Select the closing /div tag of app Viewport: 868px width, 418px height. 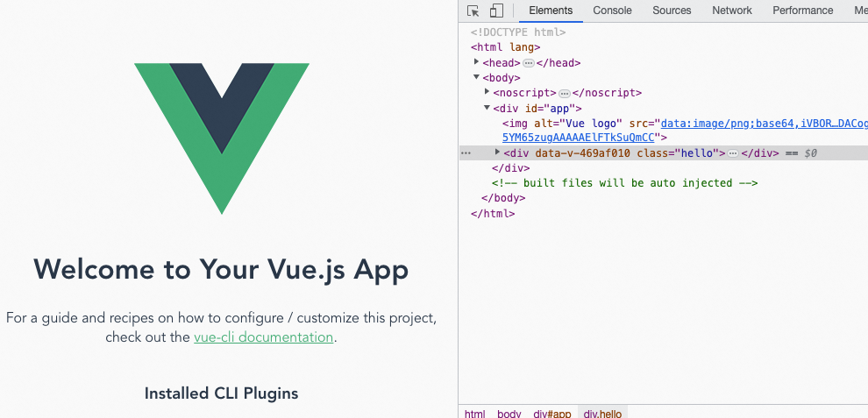pos(510,167)
